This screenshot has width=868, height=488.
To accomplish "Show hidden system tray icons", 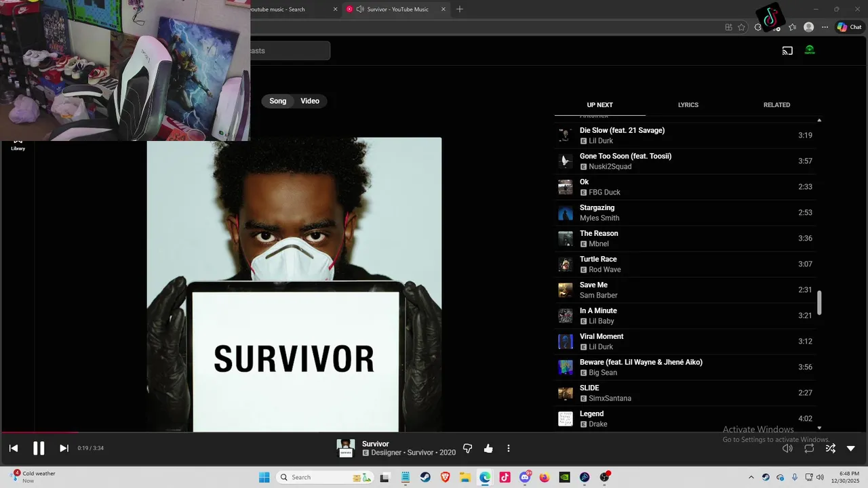I will (751, 477).
